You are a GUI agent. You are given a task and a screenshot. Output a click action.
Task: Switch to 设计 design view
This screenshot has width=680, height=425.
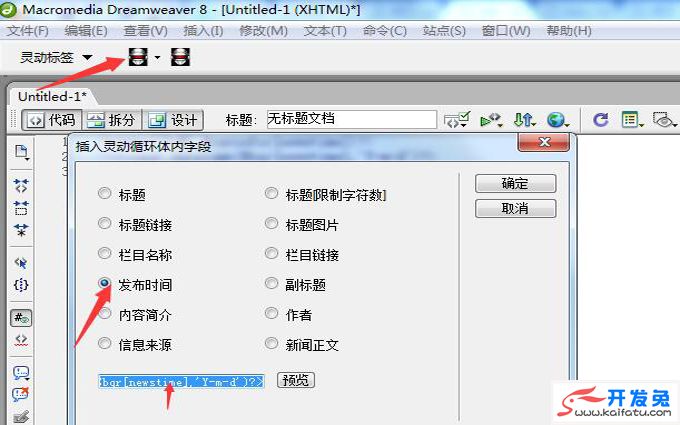pos(173,120)
